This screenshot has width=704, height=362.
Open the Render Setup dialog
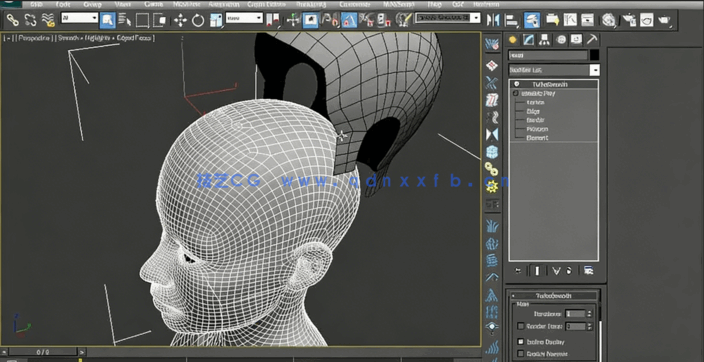click(x=629, y=20)
